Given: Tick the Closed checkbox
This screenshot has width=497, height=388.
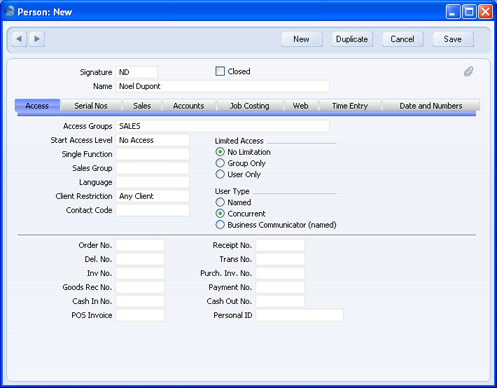Looking at the screenshot, I should pyautogui.click(x=220, y=71).
